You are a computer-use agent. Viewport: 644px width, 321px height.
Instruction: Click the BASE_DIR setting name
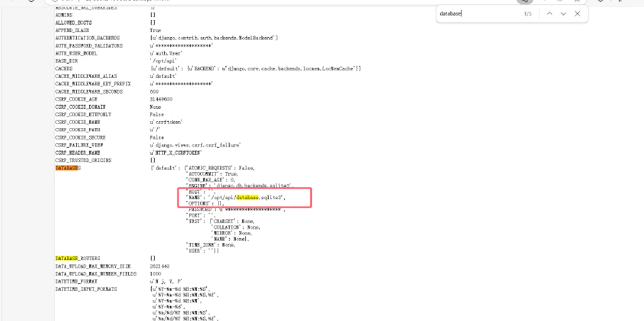pyautogui.click(x=67, y=61)
